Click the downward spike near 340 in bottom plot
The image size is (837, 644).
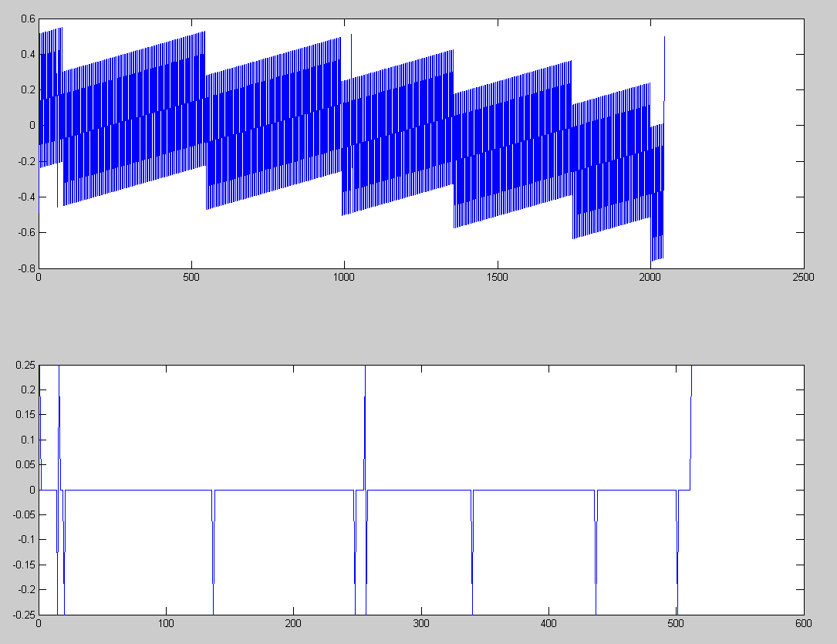[472, 555]
